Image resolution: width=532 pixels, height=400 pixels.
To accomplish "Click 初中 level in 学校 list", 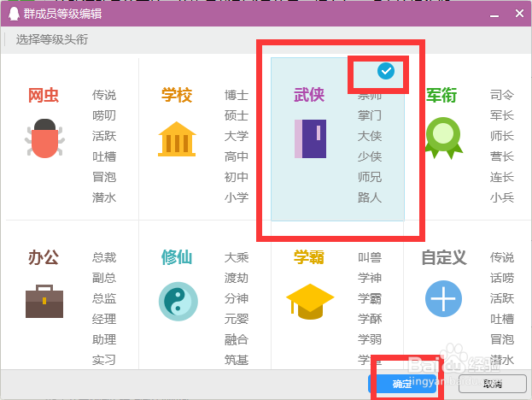I will tap(237, 177).
